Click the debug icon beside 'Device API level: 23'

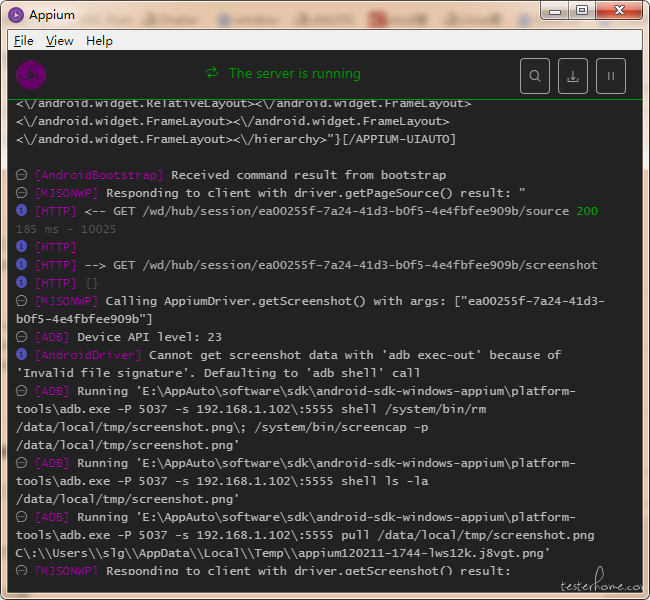tap(22, 336)
